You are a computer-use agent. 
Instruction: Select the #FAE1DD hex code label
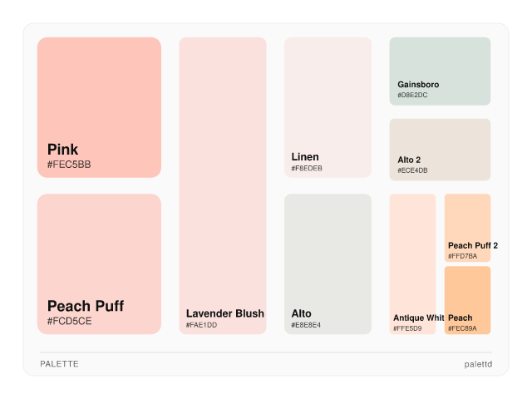click(201, 325)
